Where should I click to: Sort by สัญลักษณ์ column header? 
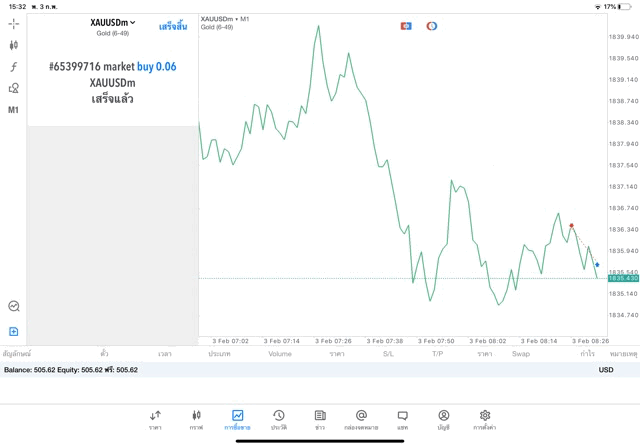click(17, 354)
